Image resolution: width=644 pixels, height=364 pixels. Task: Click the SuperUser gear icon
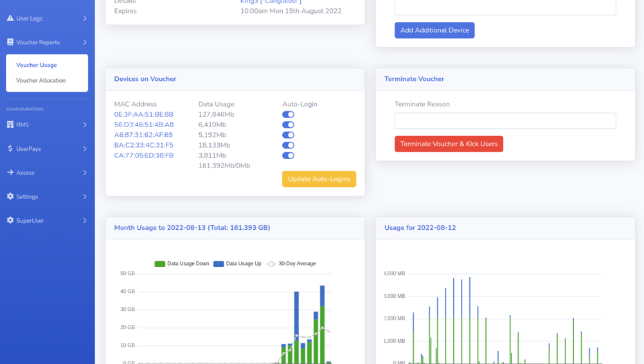point(10,220)
